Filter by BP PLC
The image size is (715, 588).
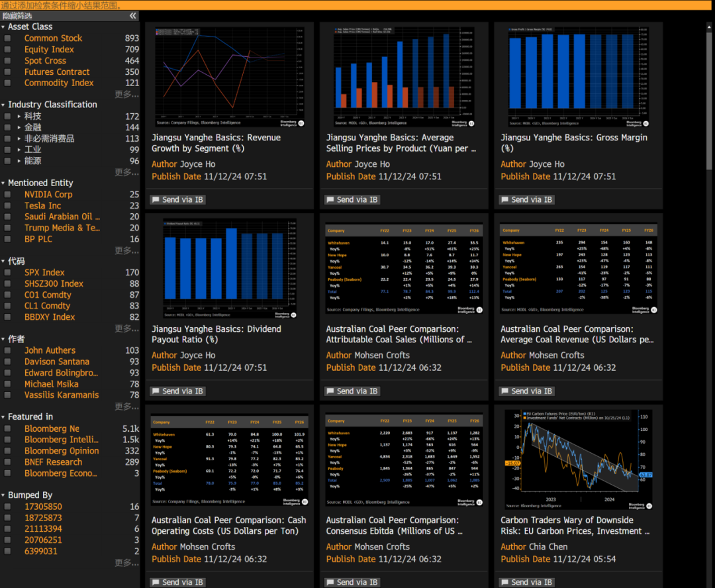(x=38, y=239)
